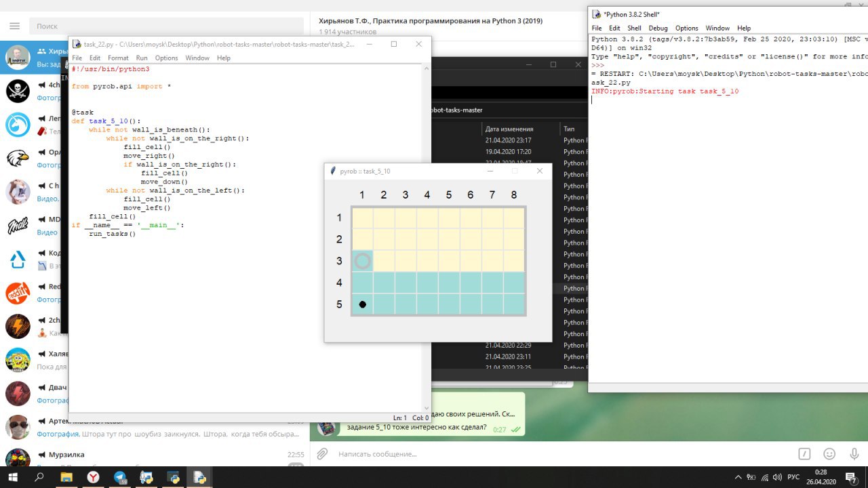
Task: Click the Тип column header in Explorer
Action: (x=569, y=129)
